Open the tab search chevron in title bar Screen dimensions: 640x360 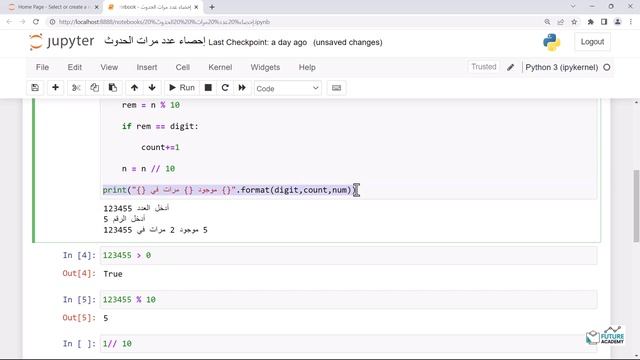(x=573, y=6)
